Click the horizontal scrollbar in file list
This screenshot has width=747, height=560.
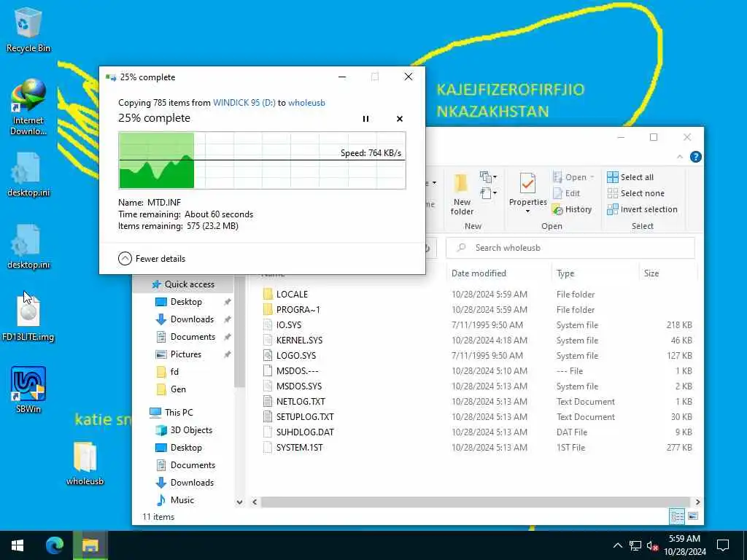pos(475,502)
